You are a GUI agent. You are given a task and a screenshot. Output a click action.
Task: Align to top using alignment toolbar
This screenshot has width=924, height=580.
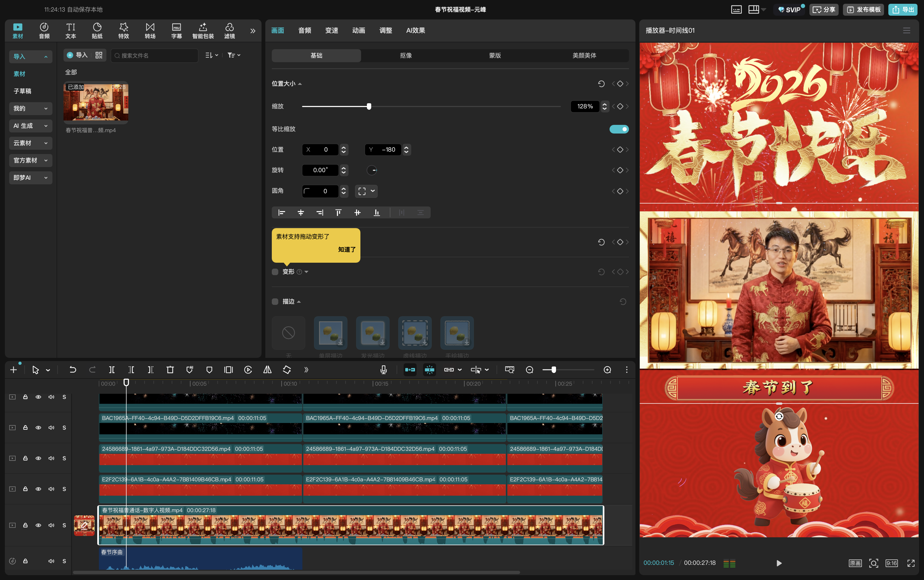pyautogui.click(x=338, y=212)
